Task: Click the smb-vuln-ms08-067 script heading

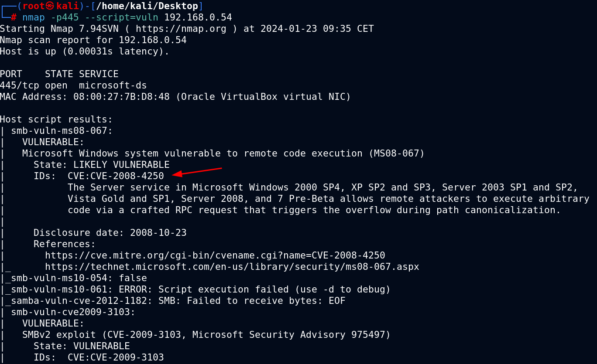Action: pos(62,131)
